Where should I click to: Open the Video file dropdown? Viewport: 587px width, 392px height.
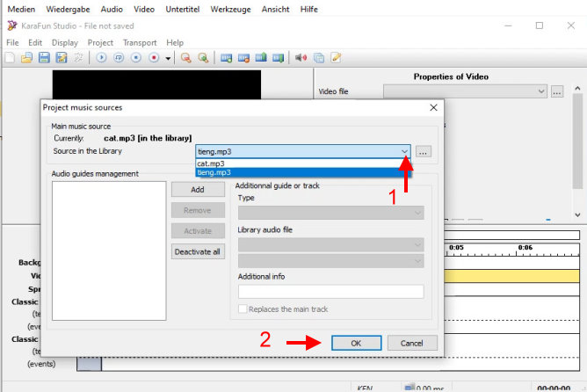pos(540,91)
